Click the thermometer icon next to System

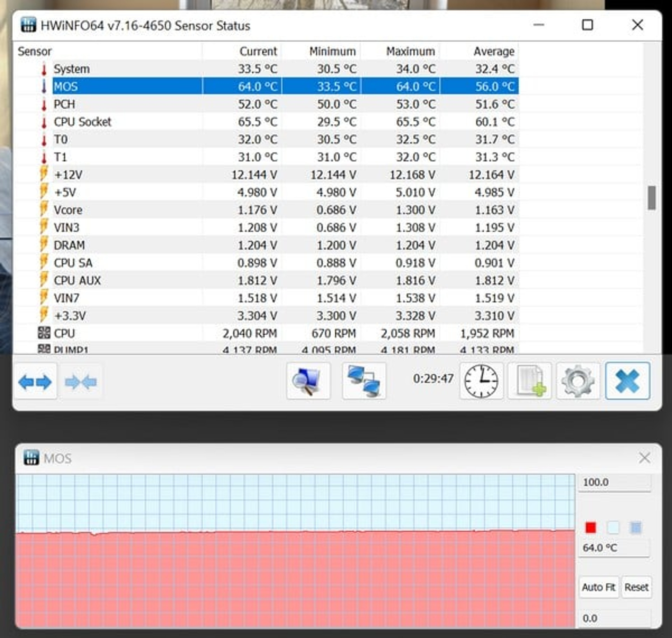pyautogui.click(x=44, y=69)
